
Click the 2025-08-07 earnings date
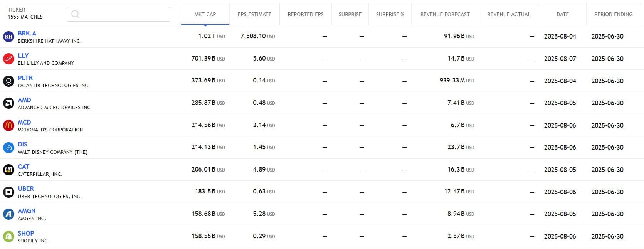pos(560,59)
